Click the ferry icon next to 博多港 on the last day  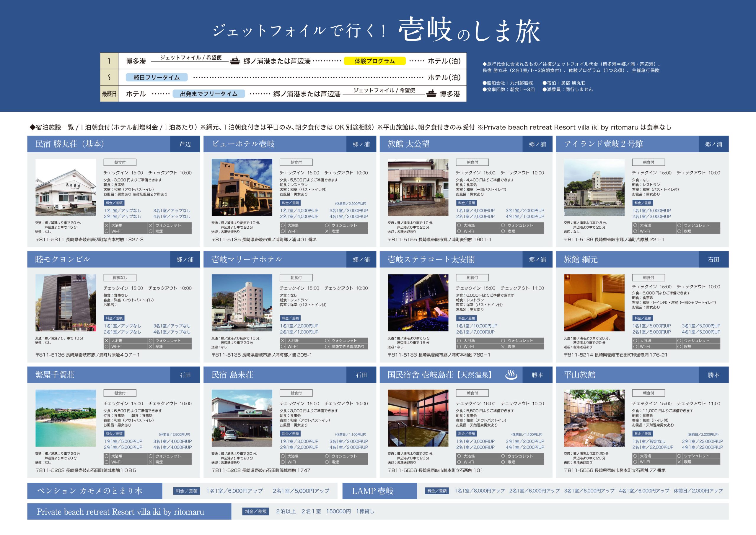(x=431, y=94)
